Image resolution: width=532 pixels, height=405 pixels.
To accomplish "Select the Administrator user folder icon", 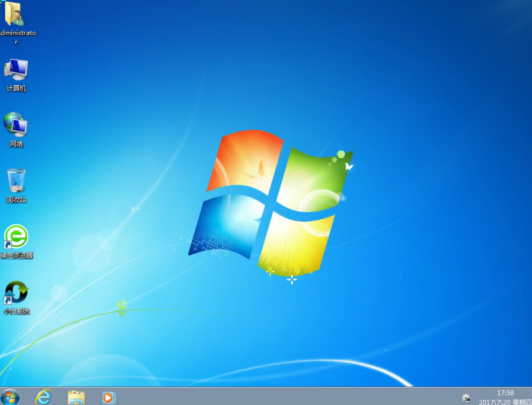I will [14, 14].
